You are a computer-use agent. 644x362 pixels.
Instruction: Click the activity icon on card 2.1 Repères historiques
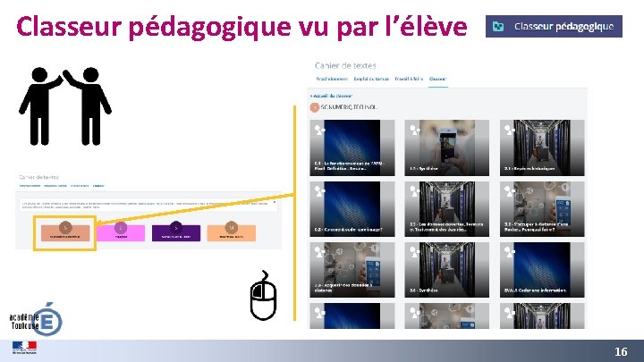510,130
